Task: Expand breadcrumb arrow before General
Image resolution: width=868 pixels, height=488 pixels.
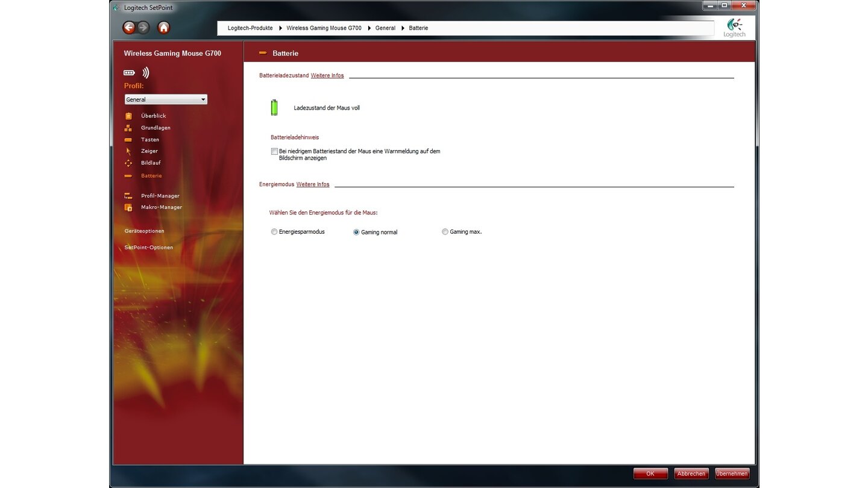Action: coord(369,28)
